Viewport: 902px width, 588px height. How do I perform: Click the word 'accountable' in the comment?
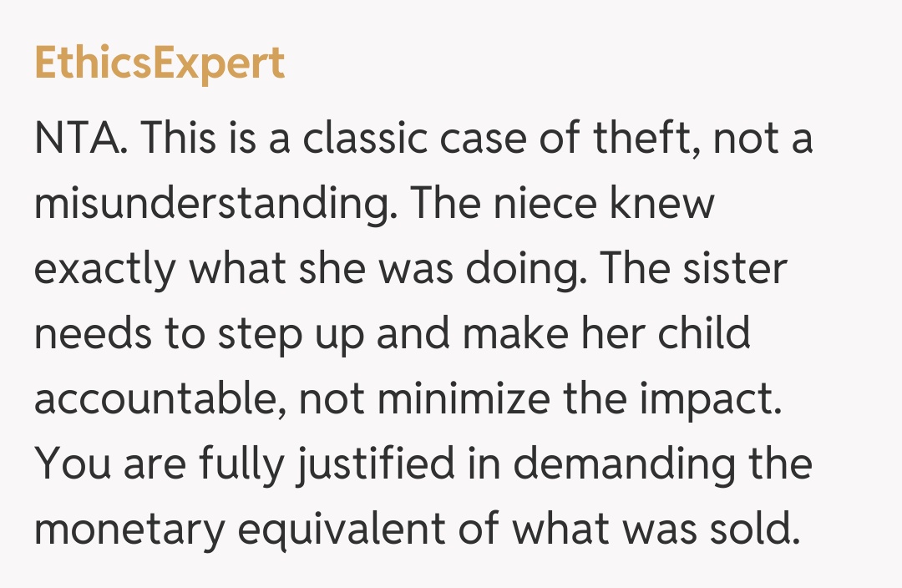click(x=159, y=400)
